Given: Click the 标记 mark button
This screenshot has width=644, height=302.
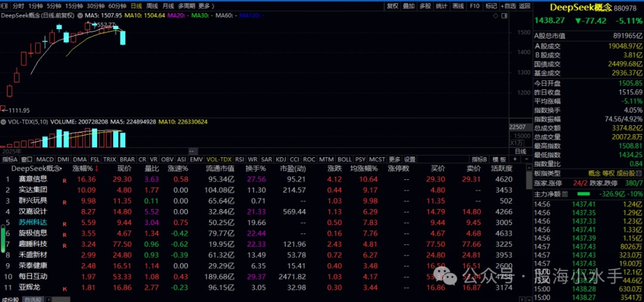Looking at the screenshot, I should (x=491, y=6).
